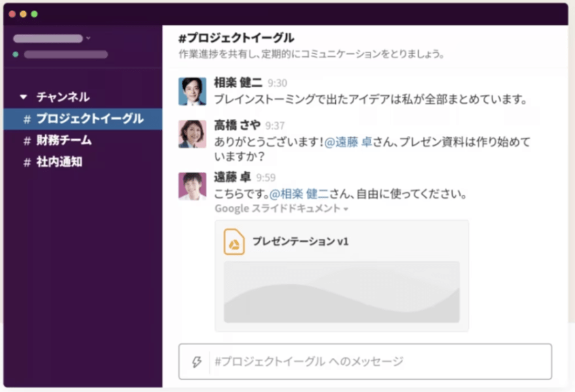Click the @相楽 健二 mention
This screenshot has width=575, height=392.
coord(299,194)
